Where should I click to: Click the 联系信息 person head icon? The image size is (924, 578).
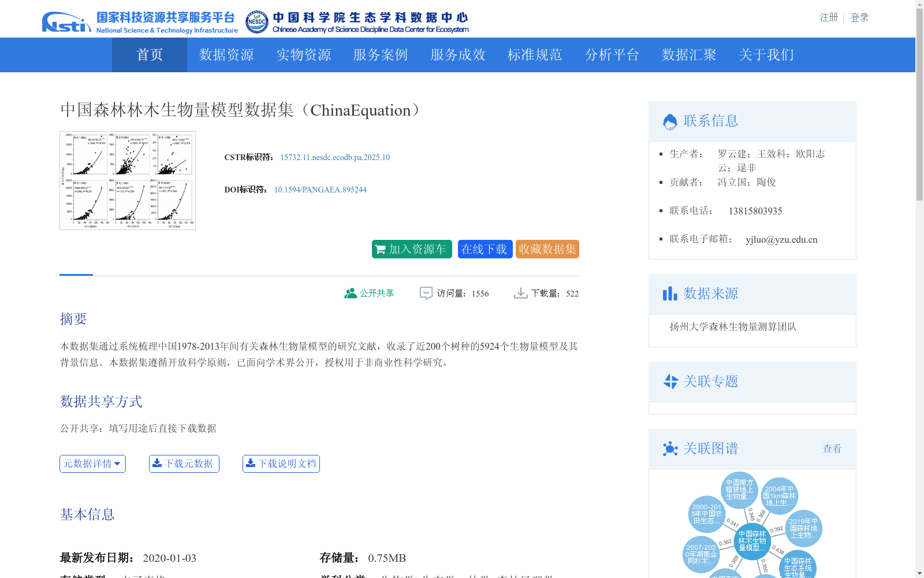pyautogui.click(x=670, y=121)
